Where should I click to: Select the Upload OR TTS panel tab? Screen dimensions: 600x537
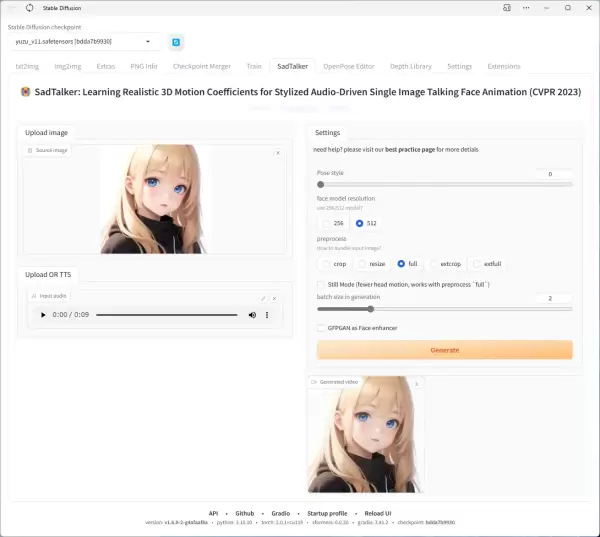pos(48,275)
